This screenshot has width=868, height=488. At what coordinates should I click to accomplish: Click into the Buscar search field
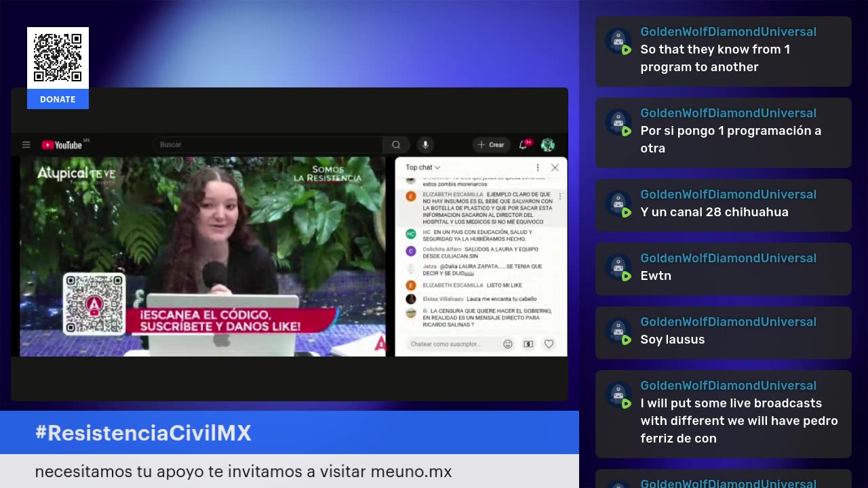coord(268,144)
